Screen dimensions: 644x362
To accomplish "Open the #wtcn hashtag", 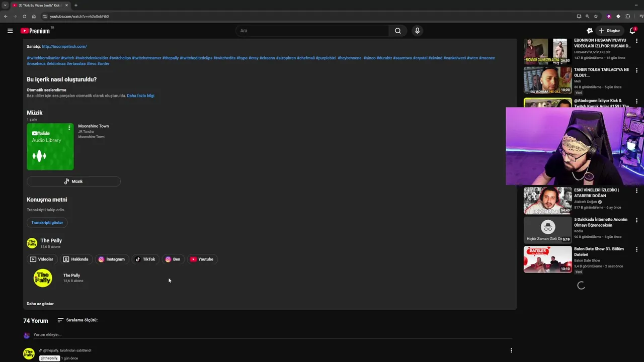I will pos(472,58).
